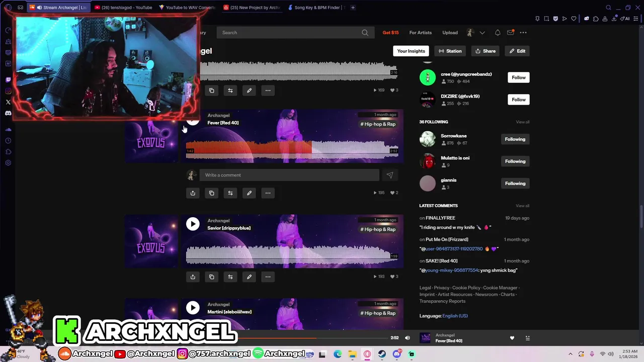Expand the profile menu chevron

click(482, 33)
